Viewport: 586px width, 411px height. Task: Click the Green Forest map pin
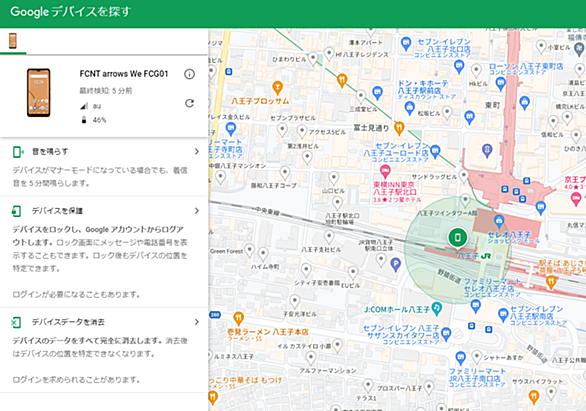249,250
